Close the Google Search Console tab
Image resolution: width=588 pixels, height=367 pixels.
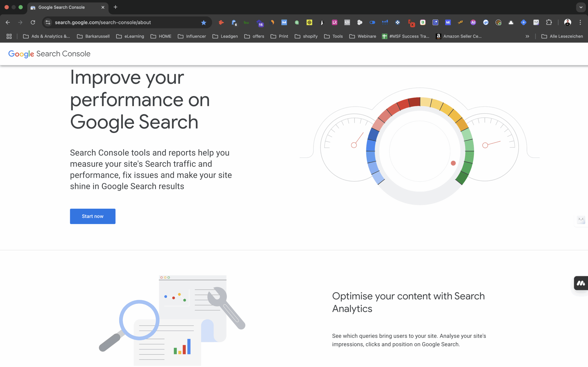(x=103, y=7)
